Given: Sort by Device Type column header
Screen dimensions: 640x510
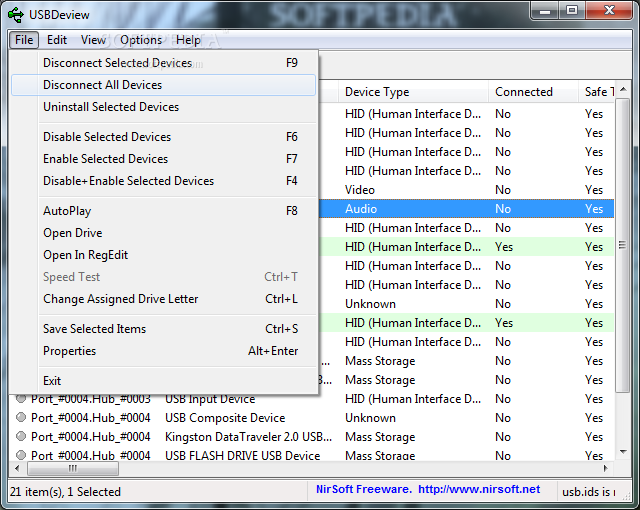Looking at the screenshot, I should 413,92.
